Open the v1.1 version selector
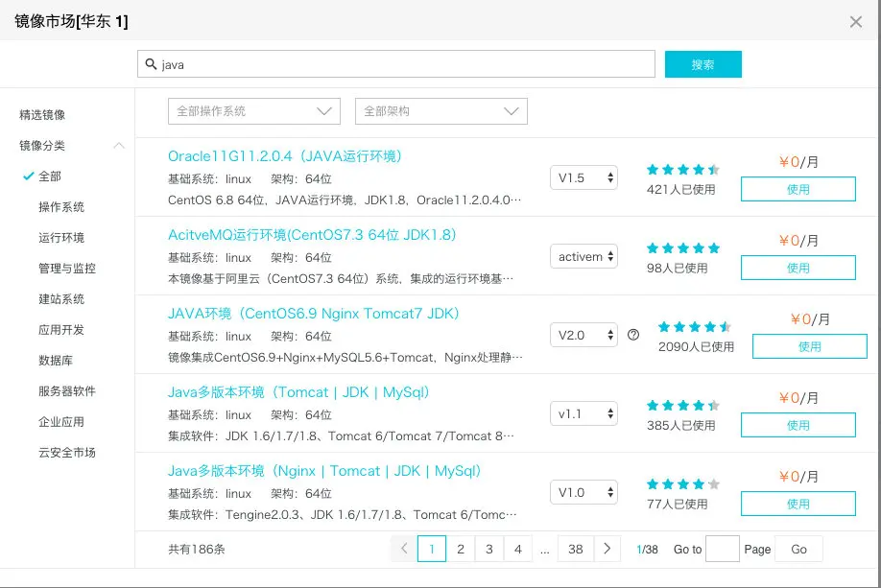The width and height of the screenshot is (881, 588). coord(583,414)
